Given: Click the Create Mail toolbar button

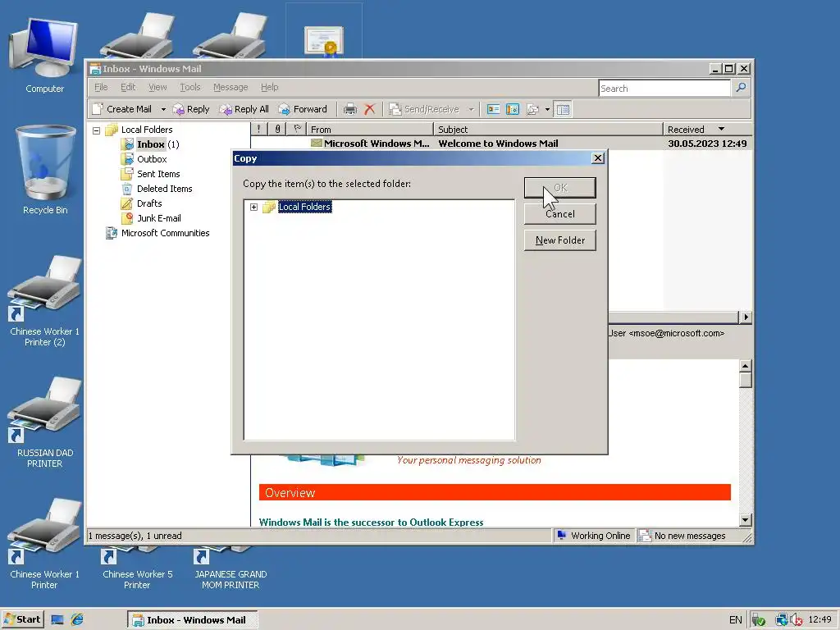Looking at the screenshot, I should point(121,109).
